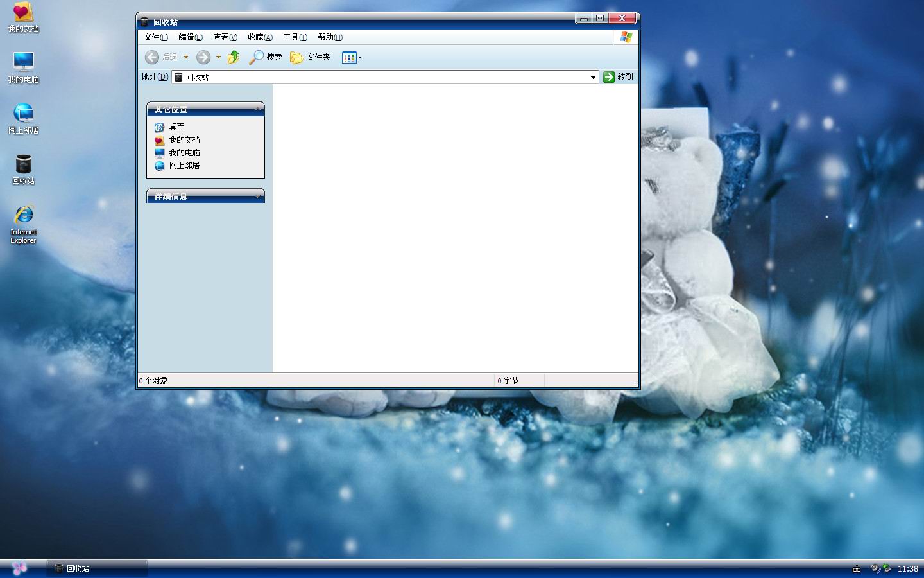This screenshot has height=578, width=924.
Task: Expand the 详细信息 panel
Action: tap(257, 196)
